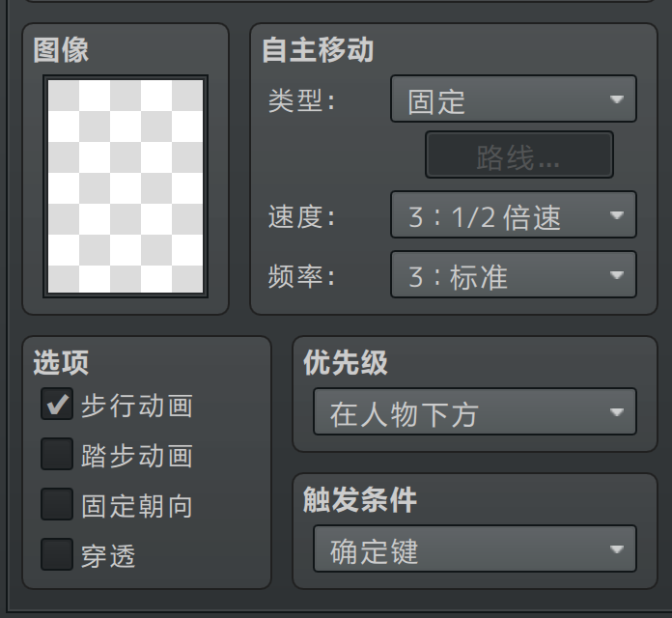The image size is (672, 618).
Task: Uncheck the 步行动画 checkbox
Action: pos(57,405)
